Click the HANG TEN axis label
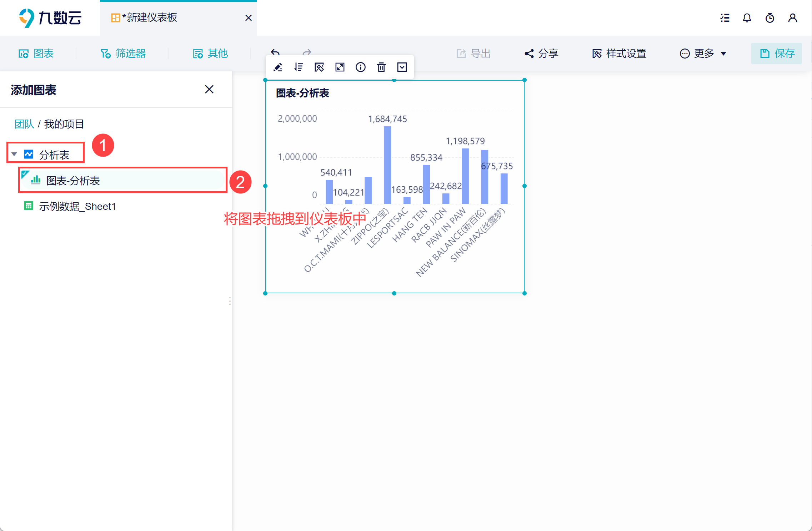This screenshot has width=812, height=531. (410, 225)
